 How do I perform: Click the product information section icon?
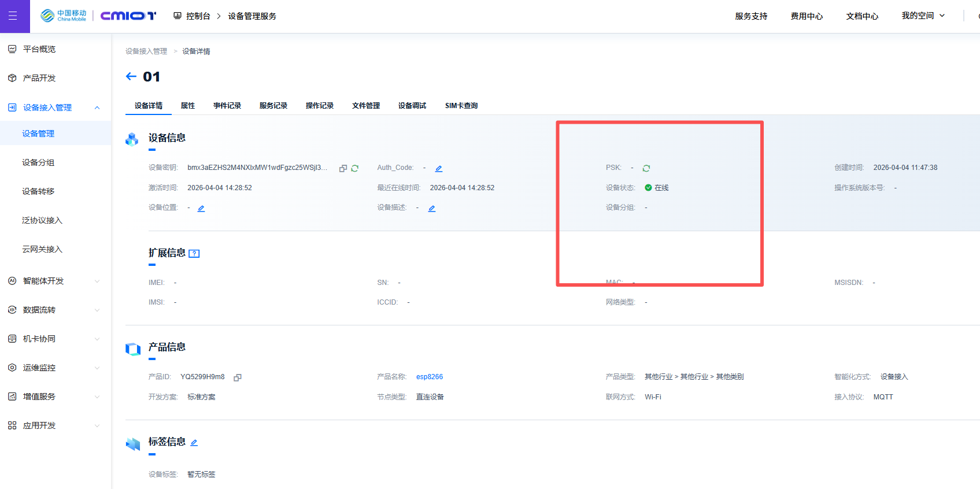pos(133,349)
